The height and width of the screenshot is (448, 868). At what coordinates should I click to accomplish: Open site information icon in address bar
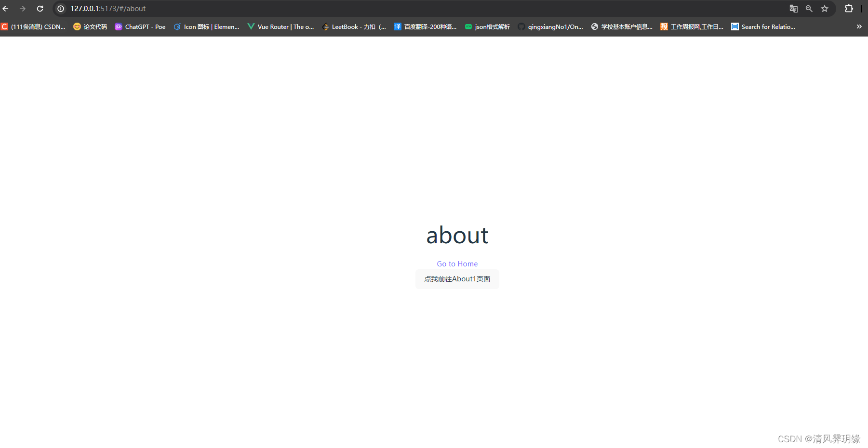(x=61, y=9)
